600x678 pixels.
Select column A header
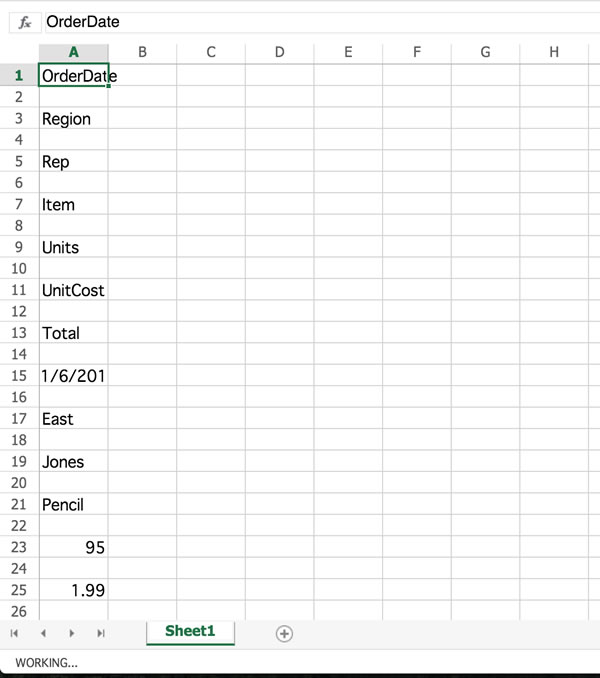73,52
